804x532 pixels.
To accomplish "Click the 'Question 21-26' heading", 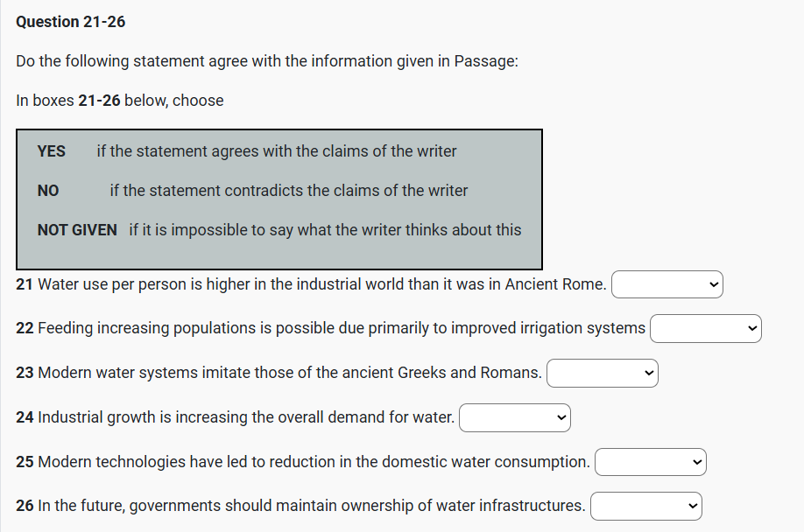I will coord(71,23).
